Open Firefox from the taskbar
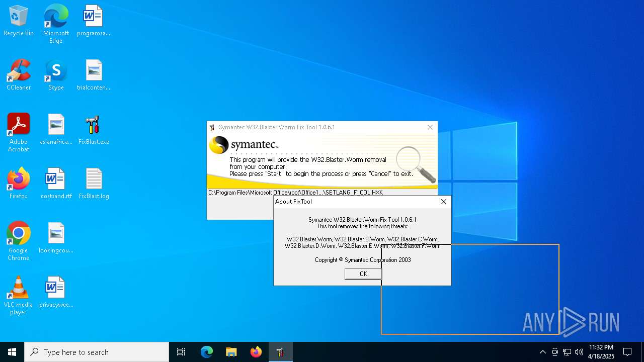 click(x=256, y=352)
